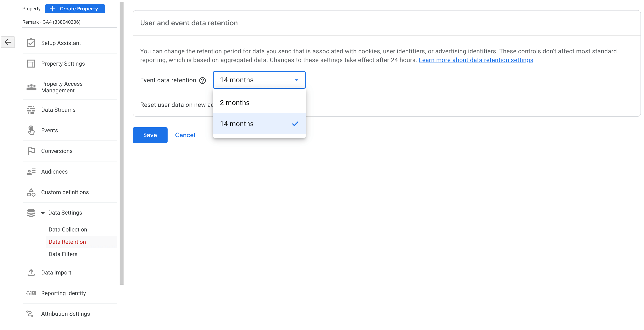The image size is (644, 330).
Task: Click the Property Access Management icon
Action: click(x=32, y=88)
